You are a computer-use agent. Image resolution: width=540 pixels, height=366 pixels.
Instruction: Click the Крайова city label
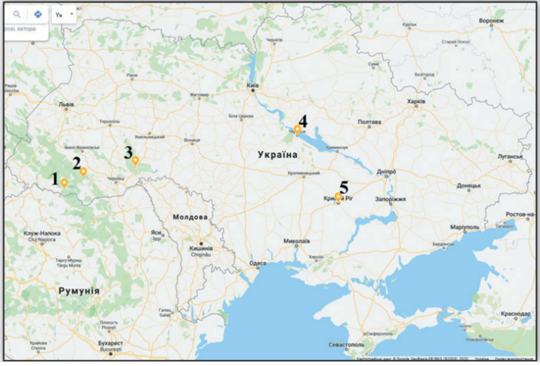(38, 343)
